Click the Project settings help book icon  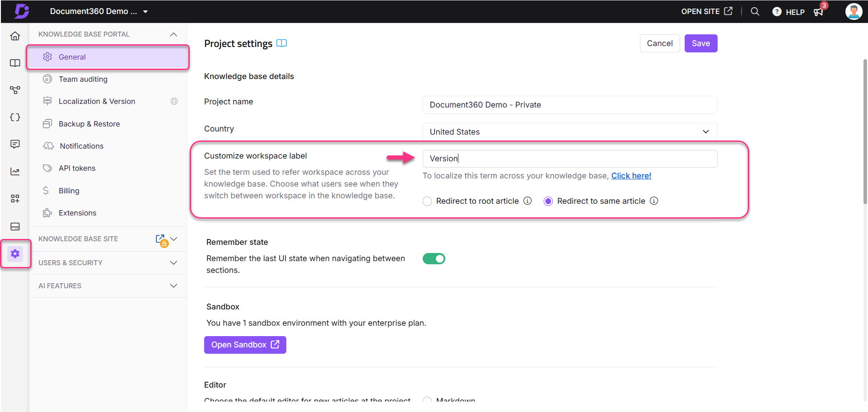click(281, 43)
